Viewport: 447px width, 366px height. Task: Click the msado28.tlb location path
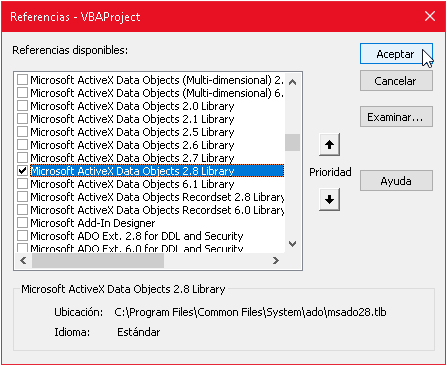[x=250, y=312]
